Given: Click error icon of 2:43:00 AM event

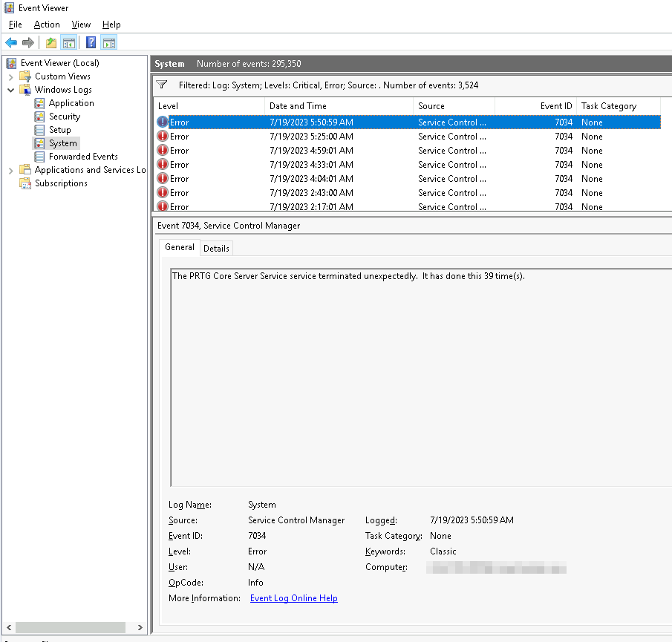Looking at the screenshot, I should pyautogui.click(x=163, y=193).
